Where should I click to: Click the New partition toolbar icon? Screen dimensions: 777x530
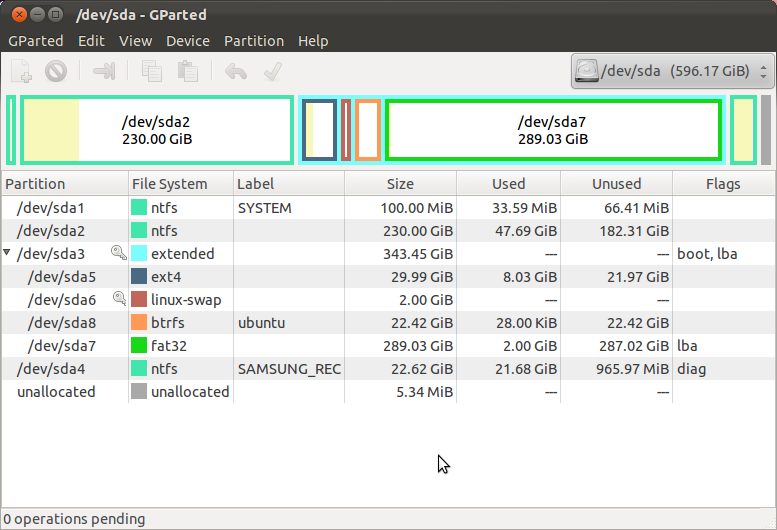[x=22, y=71]
